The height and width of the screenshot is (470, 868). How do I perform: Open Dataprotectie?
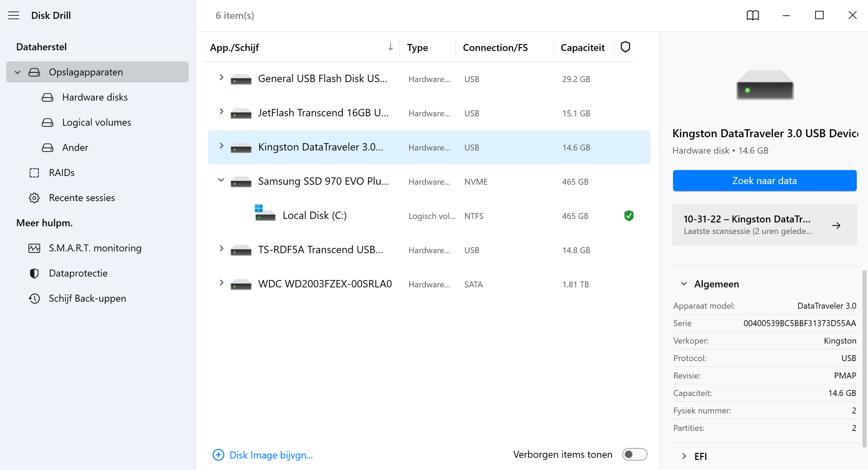78,273
